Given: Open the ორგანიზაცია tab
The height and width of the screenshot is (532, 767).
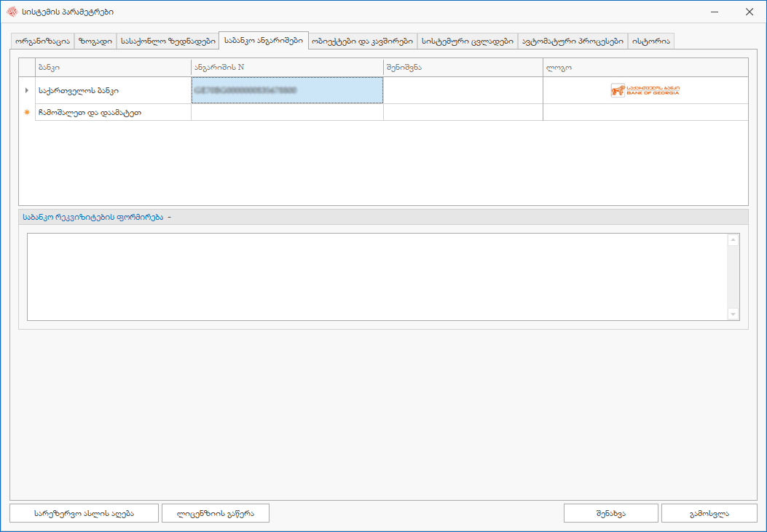Looking at the screenshot, I should tap(42, 41).
